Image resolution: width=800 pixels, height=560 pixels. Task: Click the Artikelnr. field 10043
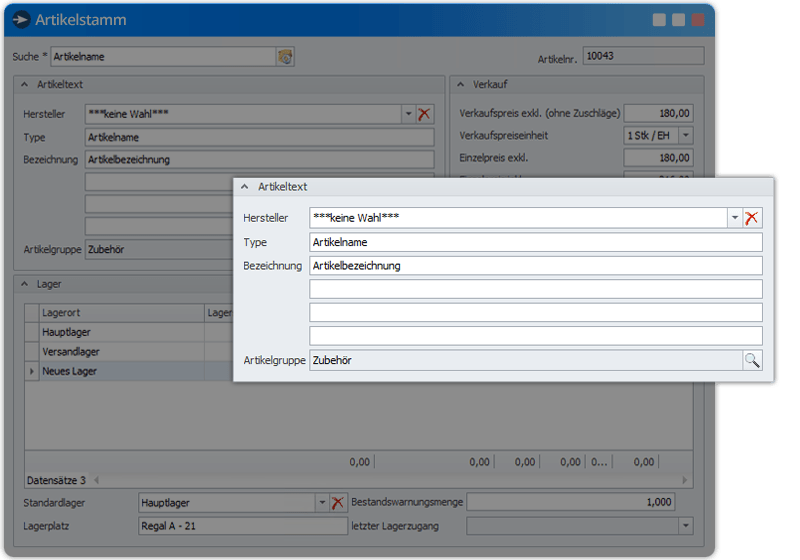[x=643, y=56]
